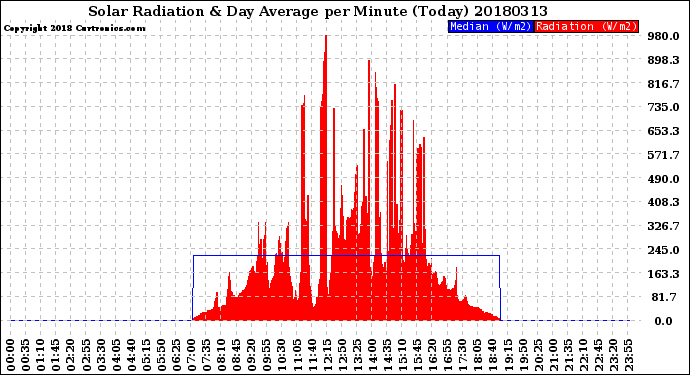The width and height of the screenshot is (690, 375).
Task: Click the 326.7 y-axis label
Action: [663, 226]
